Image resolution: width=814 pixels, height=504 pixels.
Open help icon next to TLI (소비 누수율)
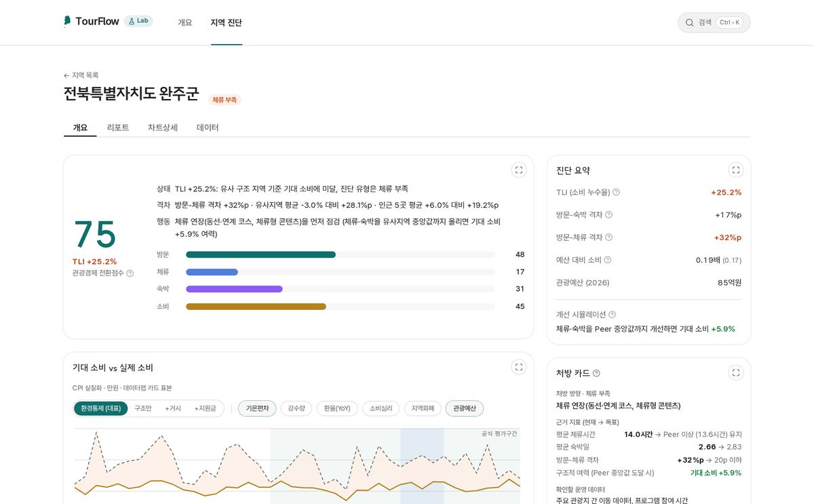tap(616, 192)
